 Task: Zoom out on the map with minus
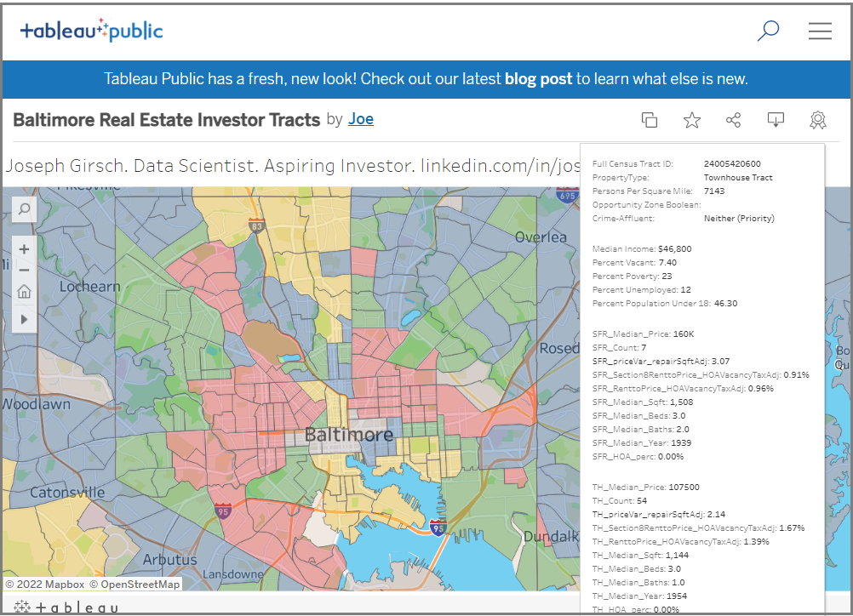24,271
